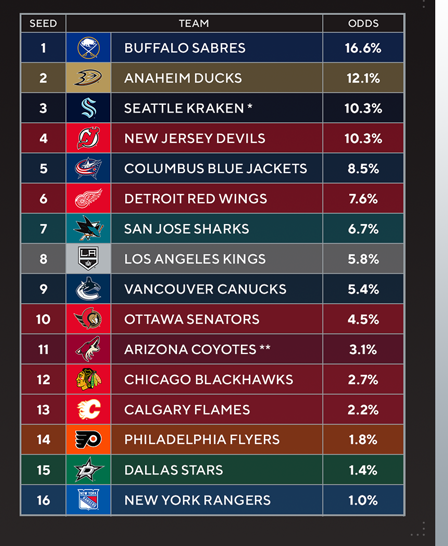Click the Los Angeles Kings logo
This screenshot has width=448, height=546.
tap(88, 259)
